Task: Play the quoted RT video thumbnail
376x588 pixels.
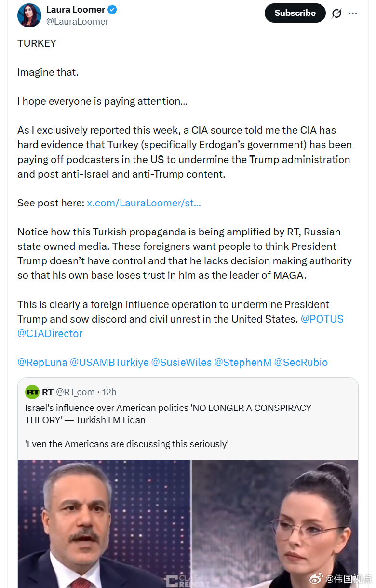Action: 188,523
